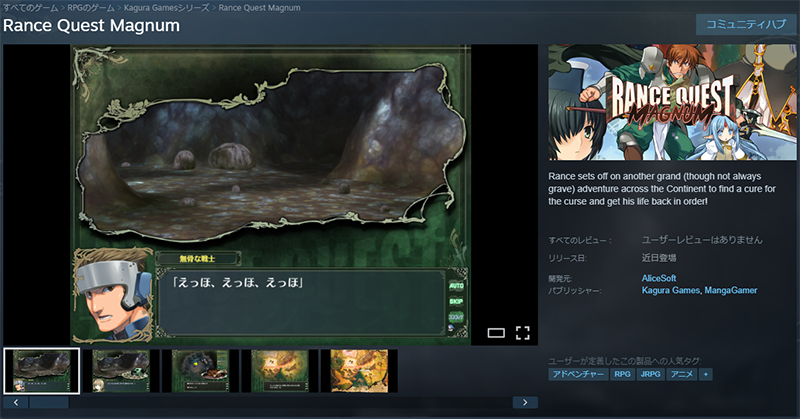Open the AliceSoft developer link
This screenshot has height=419, width=800.
[x=659, y=278]
